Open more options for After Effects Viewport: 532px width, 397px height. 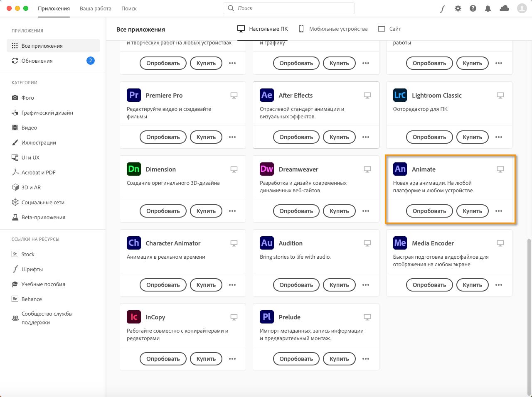tap(366, 137)
